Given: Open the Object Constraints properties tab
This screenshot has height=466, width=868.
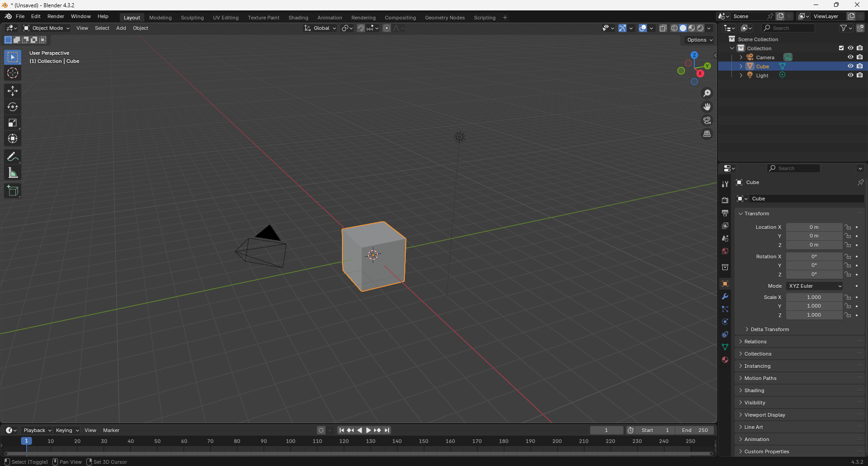Looking at the screenshot, I should [725, 334].
